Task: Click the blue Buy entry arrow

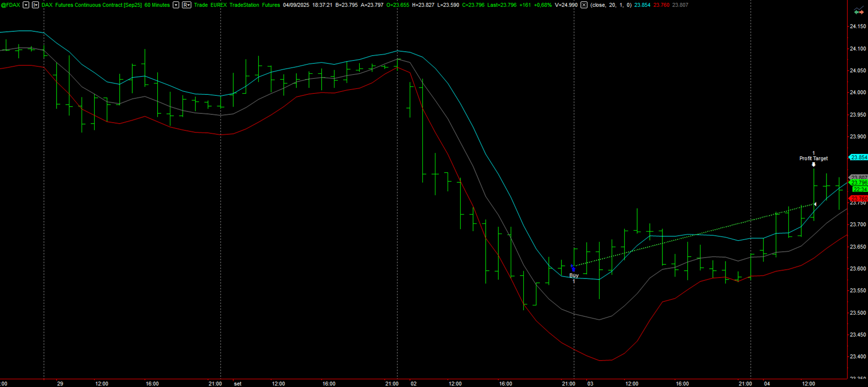Action: pos(573,268)
